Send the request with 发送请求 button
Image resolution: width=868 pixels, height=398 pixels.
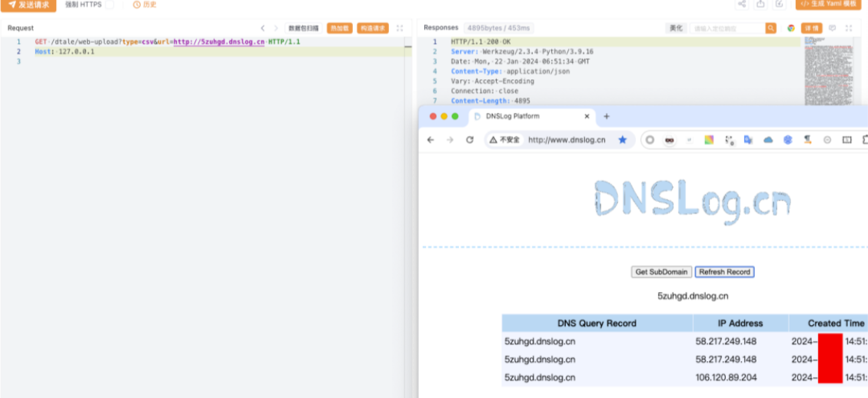point(28,5)
